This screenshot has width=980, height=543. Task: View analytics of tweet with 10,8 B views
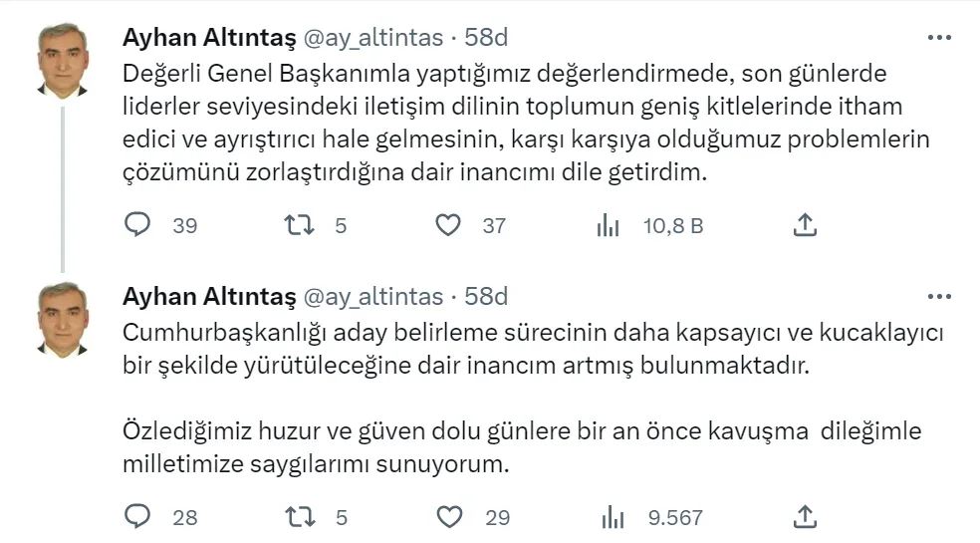pyautogui.click(x=609, y=226)
